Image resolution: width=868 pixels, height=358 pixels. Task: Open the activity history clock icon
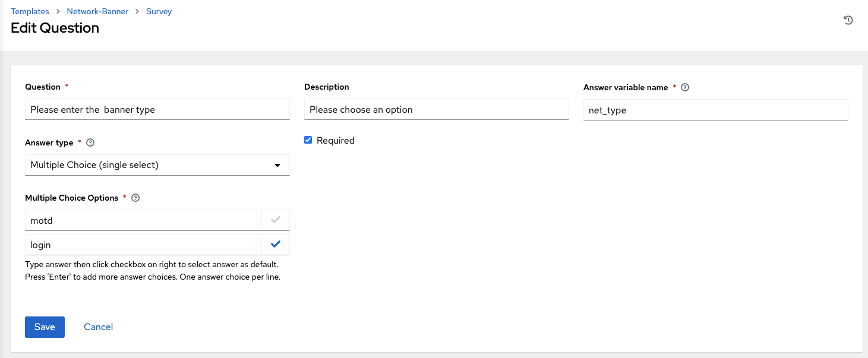click(848, 20)
